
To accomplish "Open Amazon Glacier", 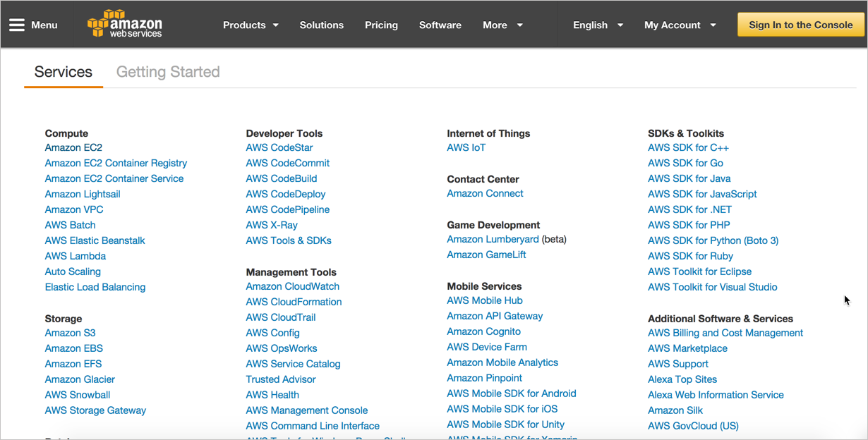I will pyautogui.click(x=80, y=379).
